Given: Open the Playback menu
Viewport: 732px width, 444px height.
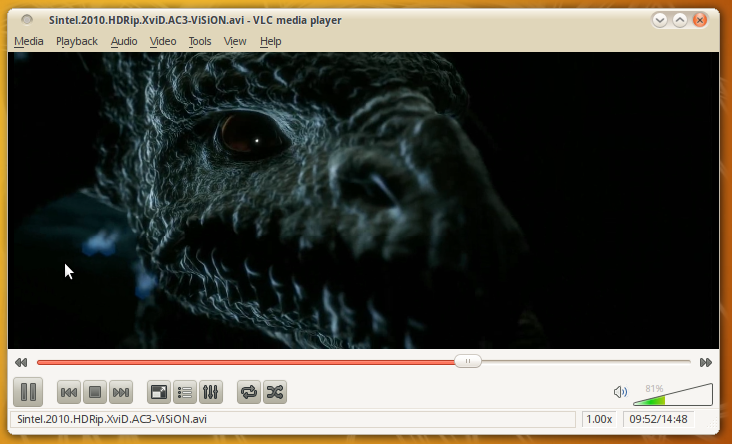Looking at the screenshot, I should pyautogui.click(x=77, y=42).
